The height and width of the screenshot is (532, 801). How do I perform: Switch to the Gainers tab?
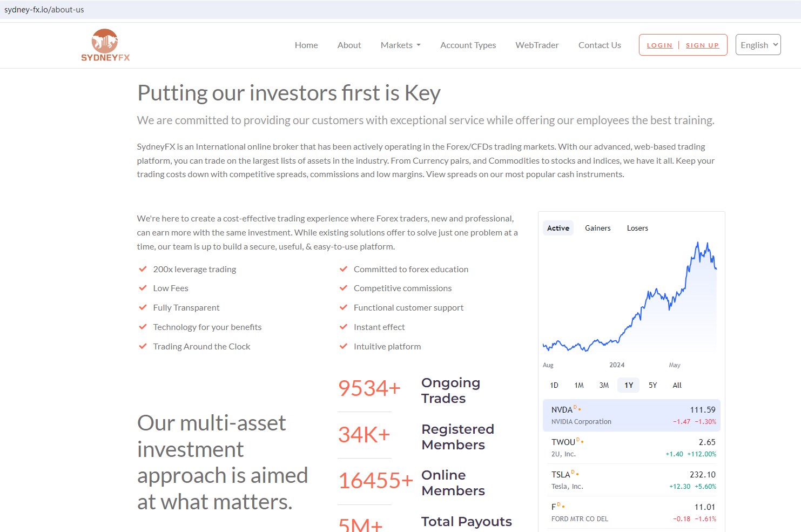click(597, 228)
